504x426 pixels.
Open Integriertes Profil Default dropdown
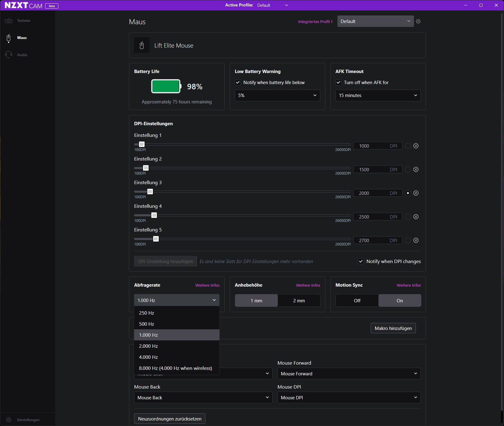(375, 21)
